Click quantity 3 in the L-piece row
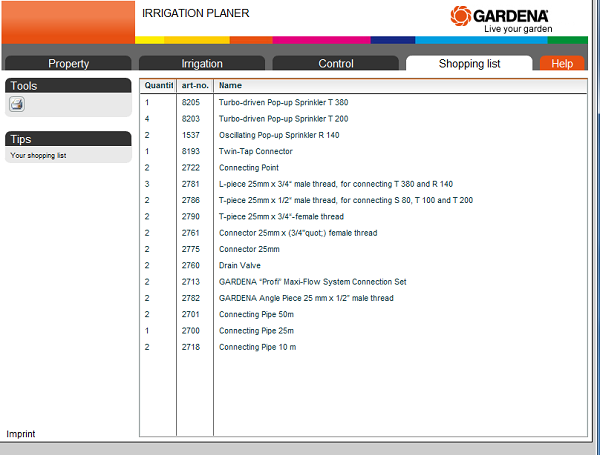The image size is (600, 455). 147,184
